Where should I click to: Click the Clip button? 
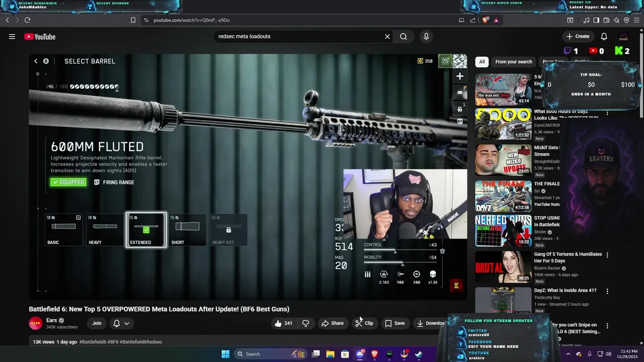tap(364, 323)
